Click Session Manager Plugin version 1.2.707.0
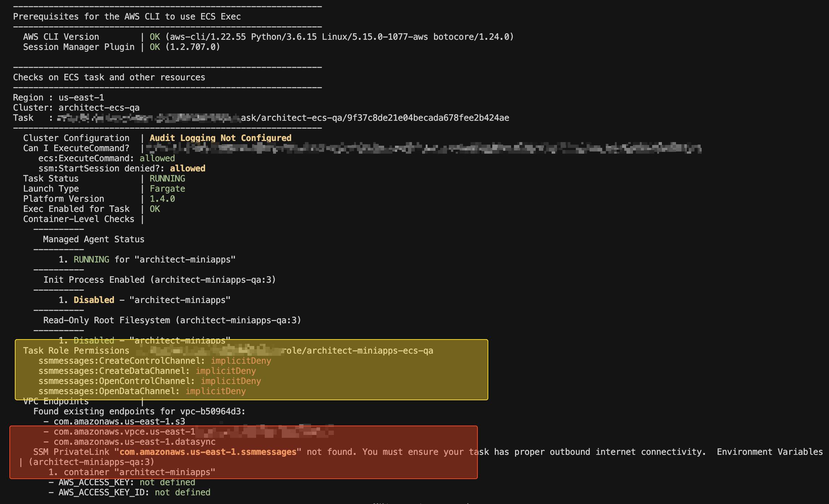Screen dimensions: 829x504 192,47
